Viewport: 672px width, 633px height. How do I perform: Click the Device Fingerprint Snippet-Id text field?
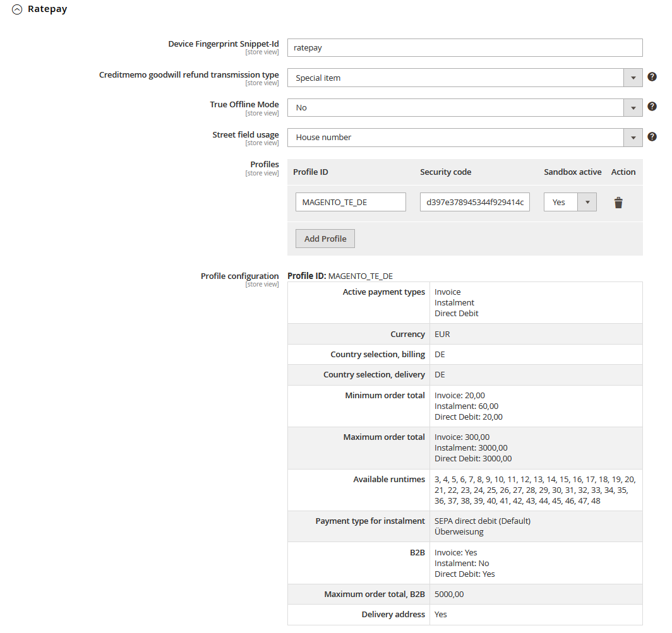[x=464, y=48]
